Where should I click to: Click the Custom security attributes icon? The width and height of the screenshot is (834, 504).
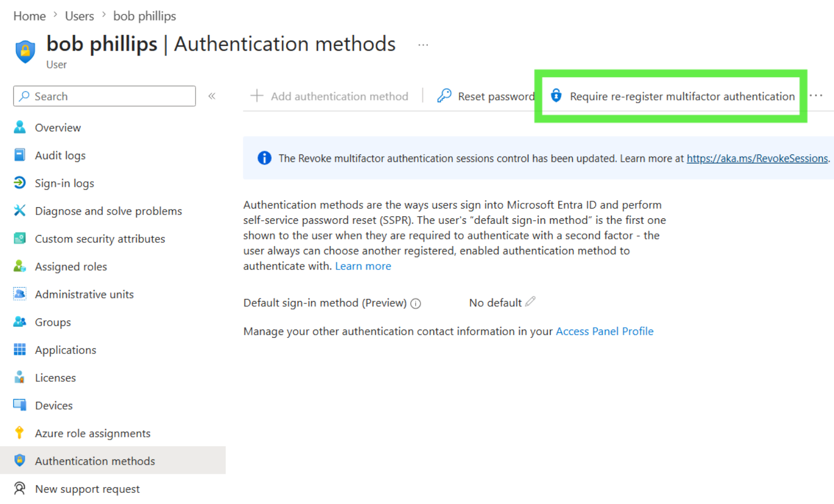(19, 238)
